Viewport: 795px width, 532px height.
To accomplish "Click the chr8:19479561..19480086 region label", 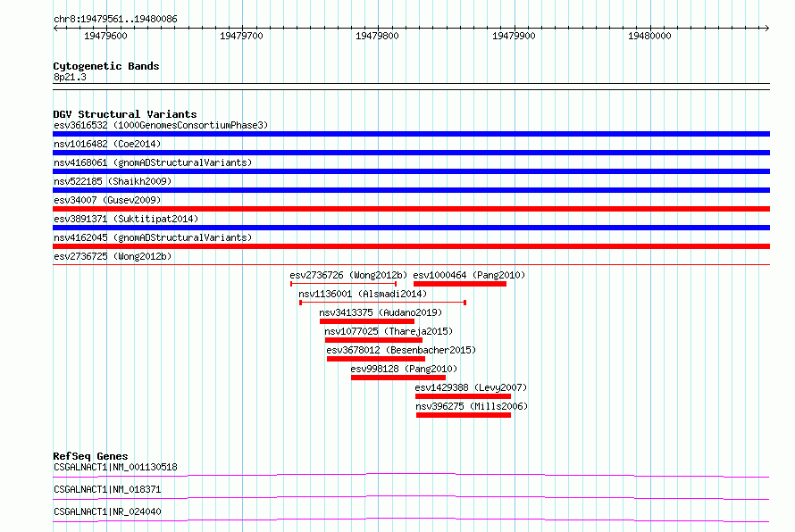I will click(x=115, y=20).
